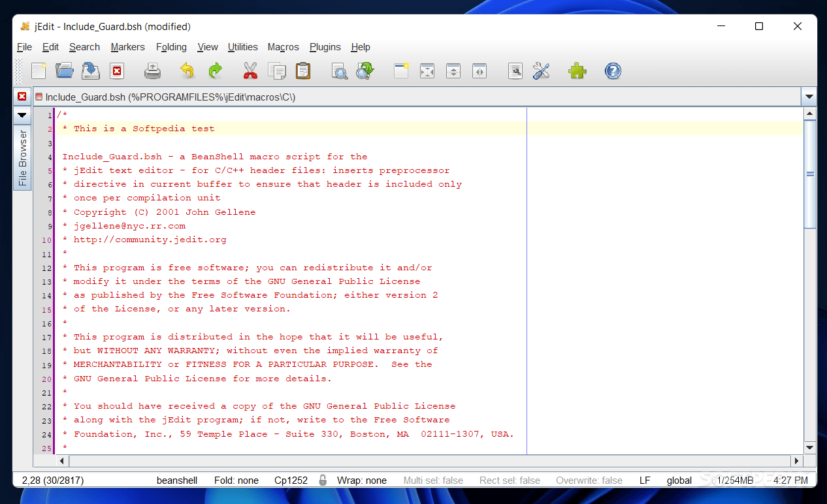Viewport: 827px width, 504px height.
Task: Click vertical scrollbar down arrow
Action: coord(810,448)
